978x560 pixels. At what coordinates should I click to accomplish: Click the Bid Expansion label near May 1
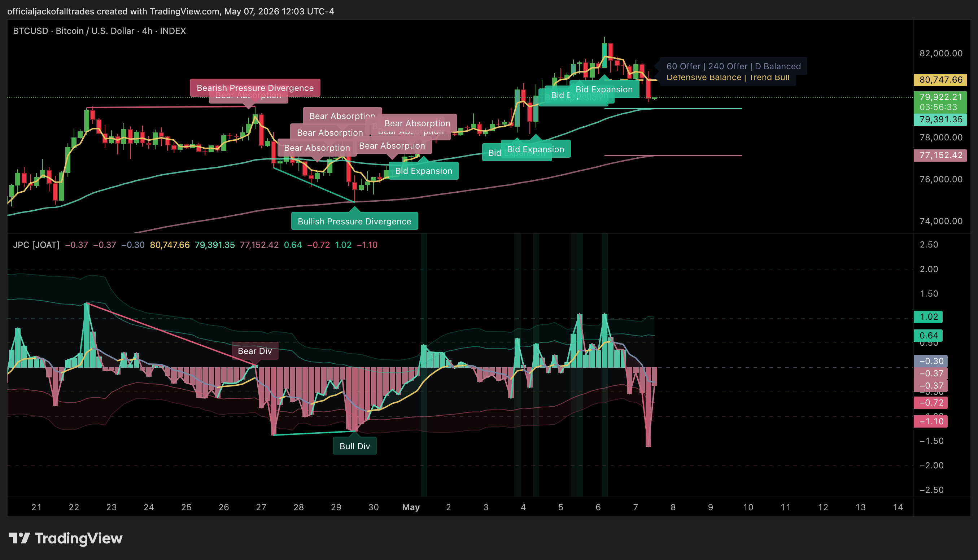coord(423,171)
